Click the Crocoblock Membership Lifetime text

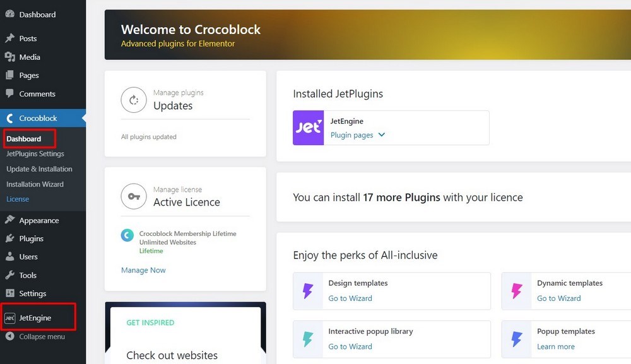[188, 233]
